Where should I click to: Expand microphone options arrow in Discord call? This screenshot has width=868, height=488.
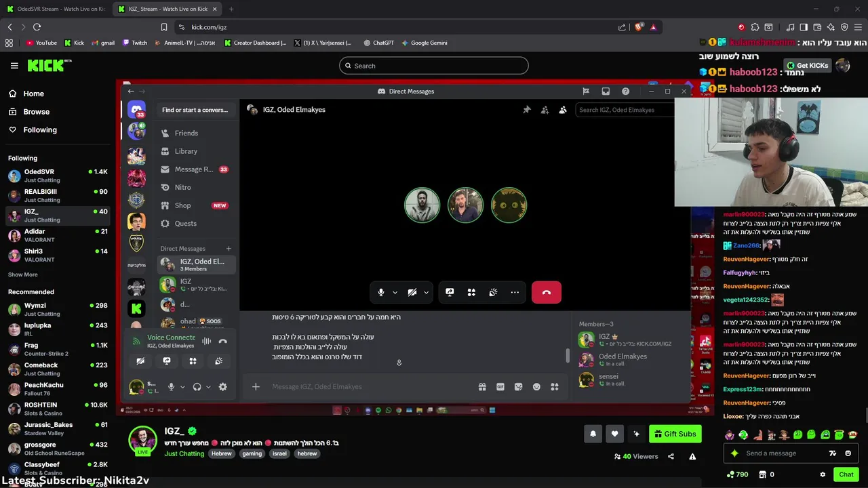[x=395, y=293]
